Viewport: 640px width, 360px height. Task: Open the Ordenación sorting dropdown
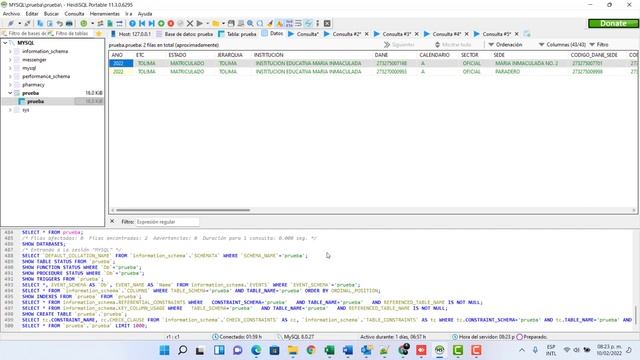tap(505, 44)
